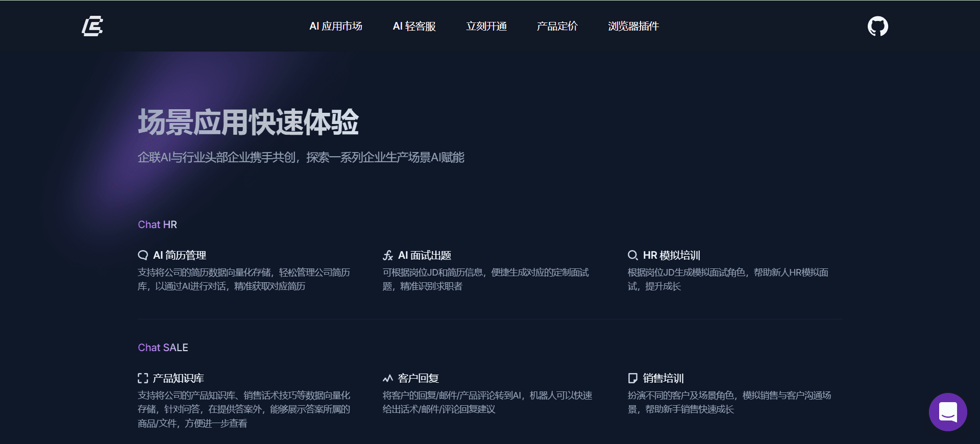Open the GitHub repository icon
The height and width of the screenshot is (444, 980).
pyautogui.click(x=878, y=26)
